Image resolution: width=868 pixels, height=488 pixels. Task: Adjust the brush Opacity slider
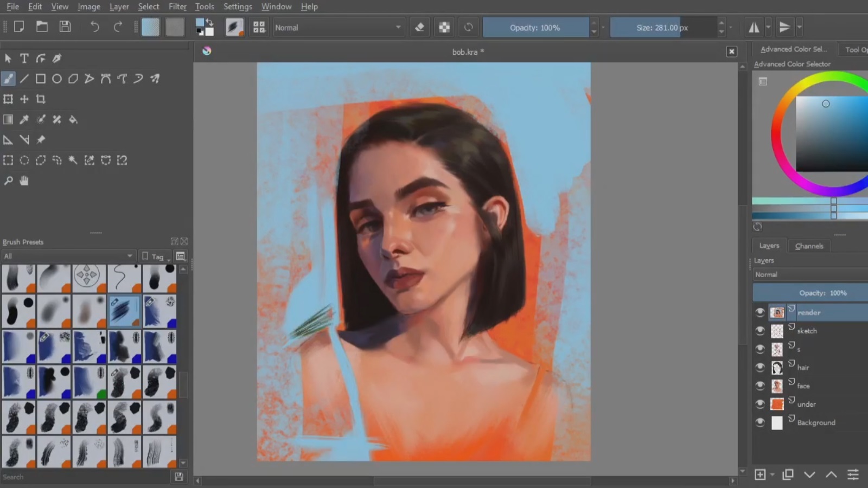[x=535, y=28]
